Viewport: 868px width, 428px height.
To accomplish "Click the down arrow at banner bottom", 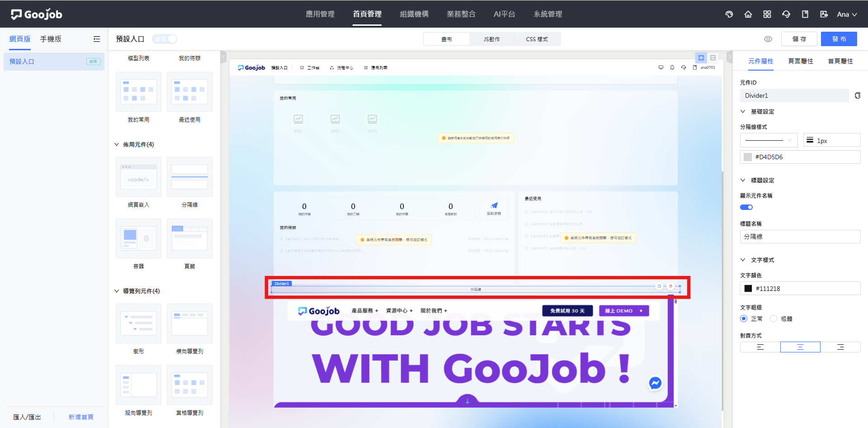I will click(467, 401).
